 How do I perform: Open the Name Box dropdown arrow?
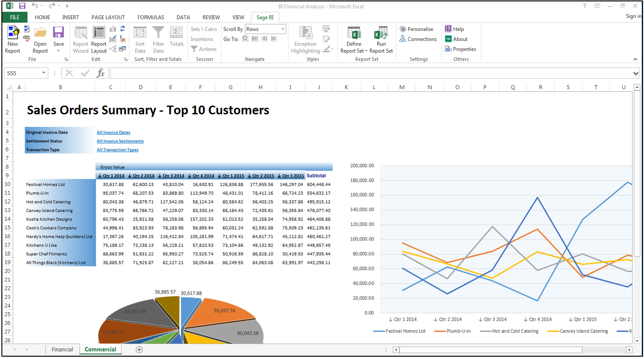point(44,73)
